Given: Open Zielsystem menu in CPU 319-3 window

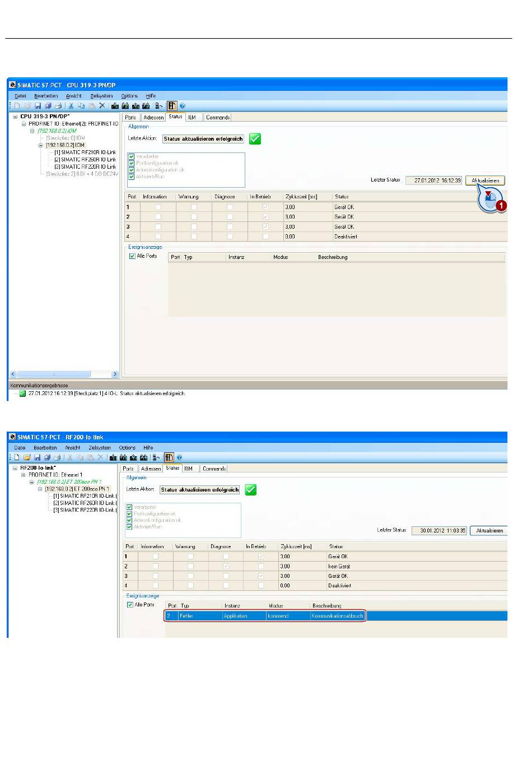Looking at the screenshot, I should 101,96.
